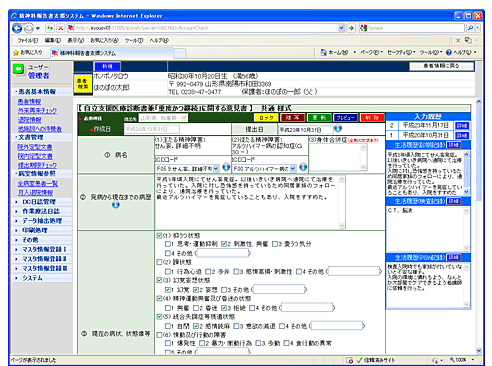Viewport: 492px width, 366px height.
Task: Check 1 思考・運動抑制 checkbox
Action: tap(168, 244)
